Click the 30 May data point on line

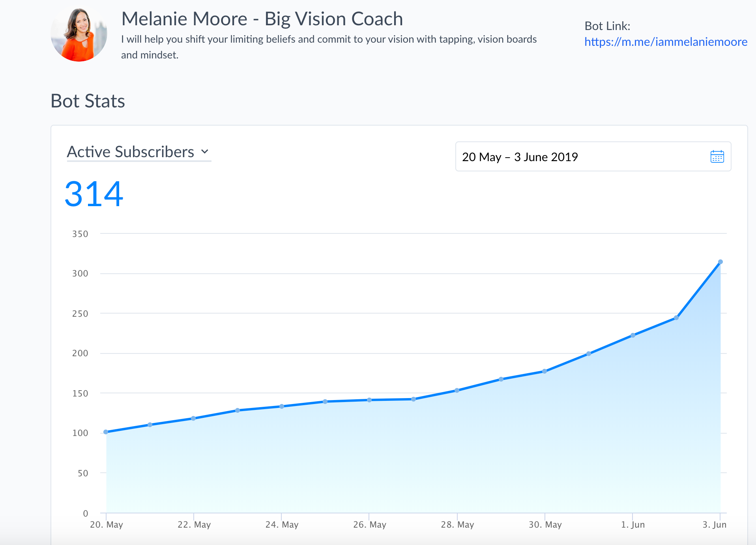coord(545,371)
